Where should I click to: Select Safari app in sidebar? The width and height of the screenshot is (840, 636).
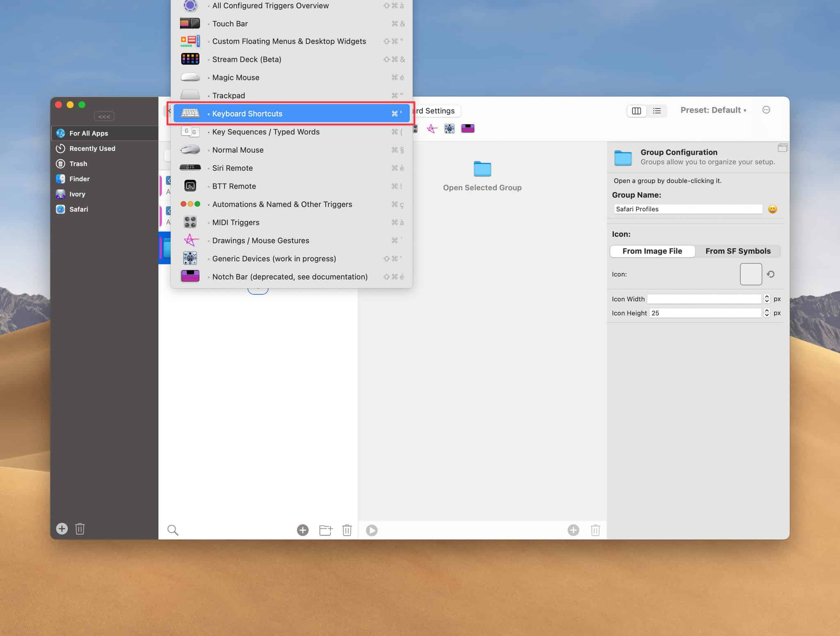tap(105, 209)
